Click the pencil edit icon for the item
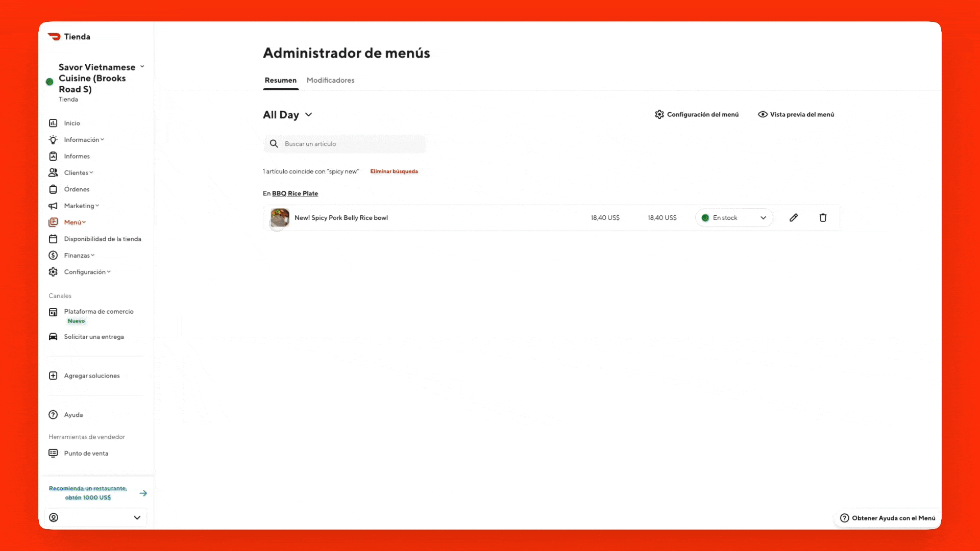Viewport: 980px width, 551px height. (x=793, y=218)
